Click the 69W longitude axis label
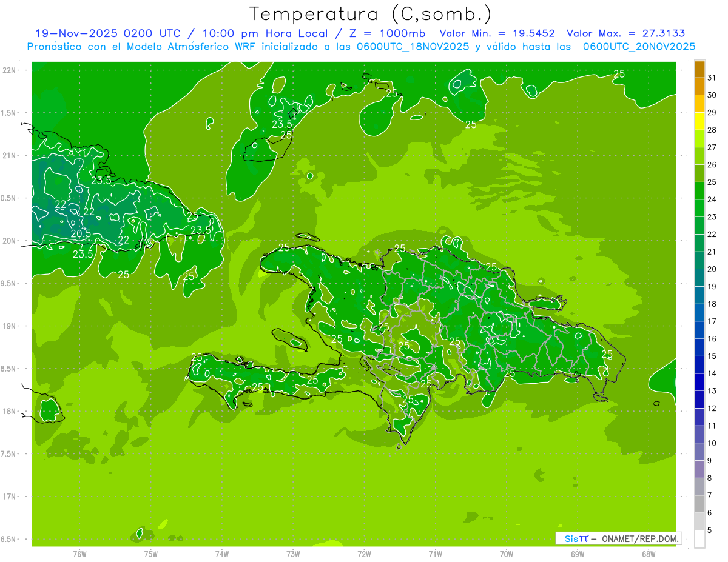 [x=578, y=554]
